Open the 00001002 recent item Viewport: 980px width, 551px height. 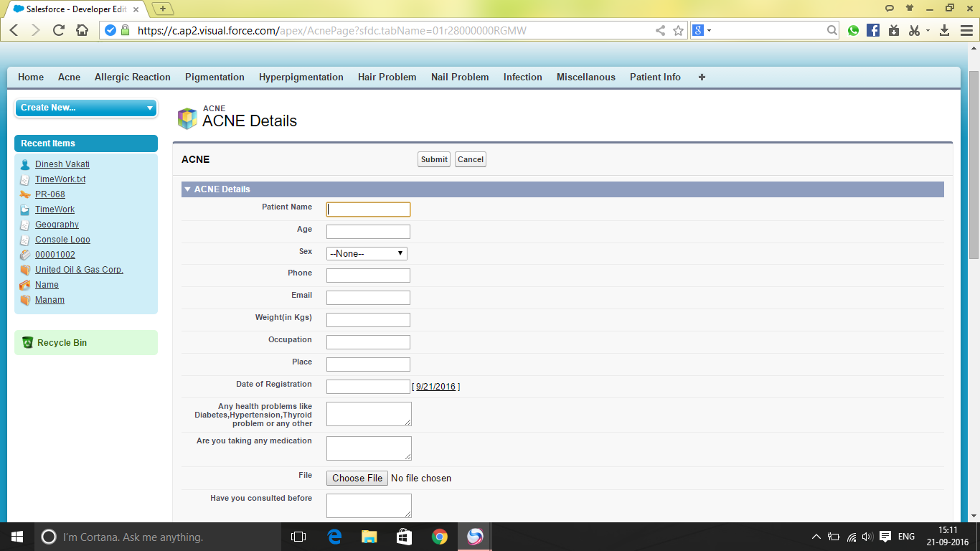(55, 255)
